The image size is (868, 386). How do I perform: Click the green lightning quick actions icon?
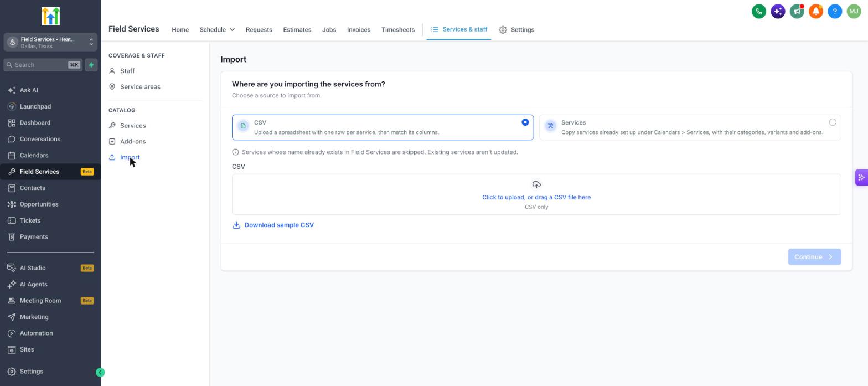click(91, 65)
